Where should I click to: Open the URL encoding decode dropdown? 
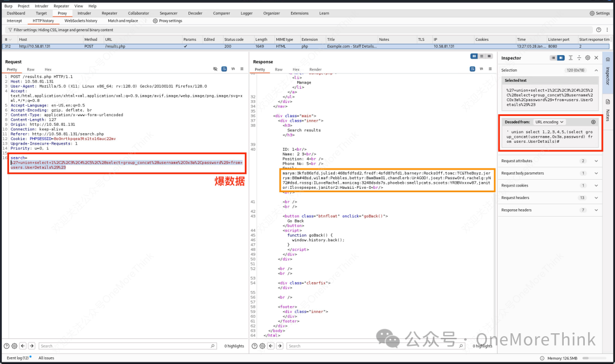[549, 122]
